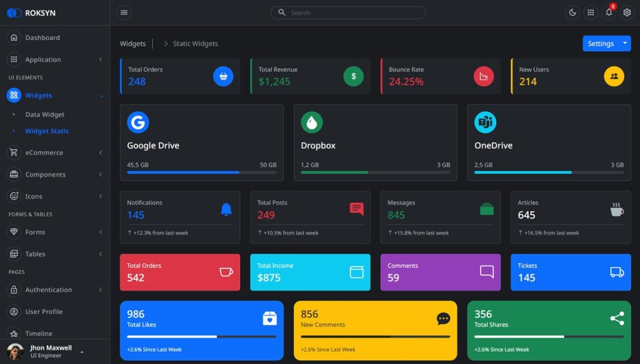Click the dollar sign icon on Total Revenue card
The width and height of the screenshot is (640, 364).
[x=353, y=76]
